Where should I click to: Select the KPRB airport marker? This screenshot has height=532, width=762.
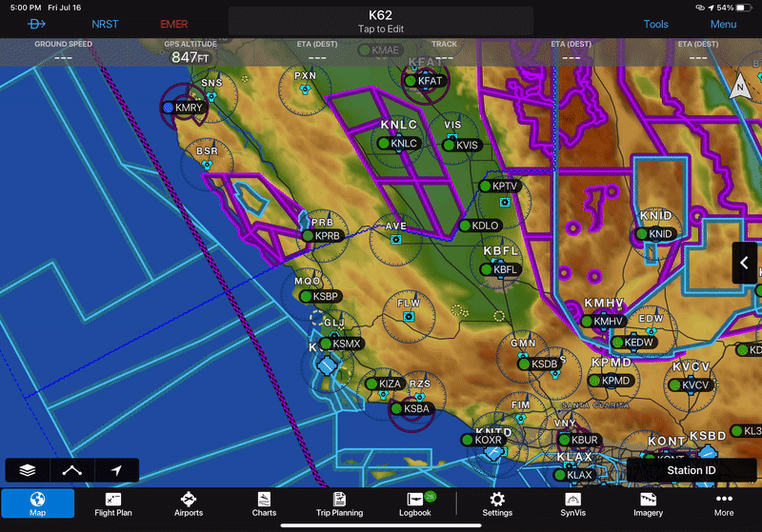click(323, 236)
